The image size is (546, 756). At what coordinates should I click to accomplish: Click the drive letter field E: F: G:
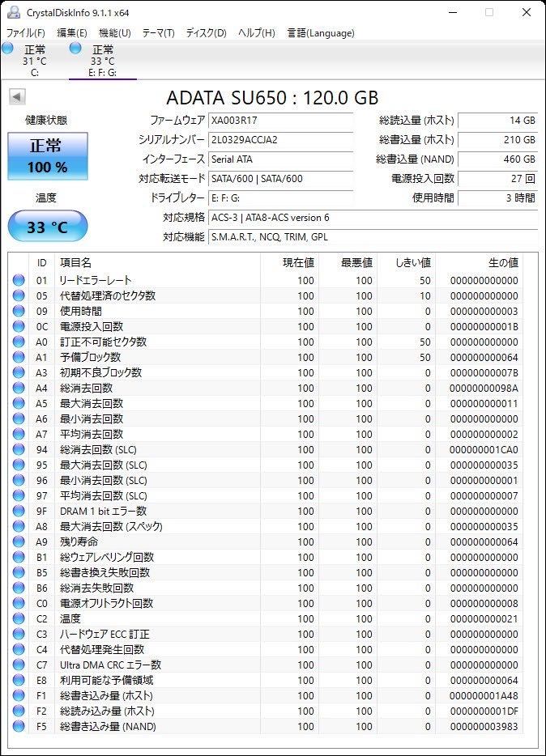point(281,197)
